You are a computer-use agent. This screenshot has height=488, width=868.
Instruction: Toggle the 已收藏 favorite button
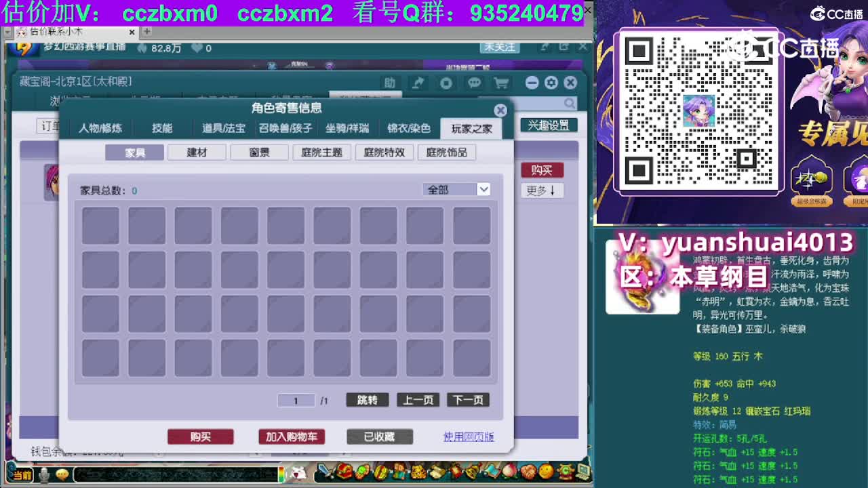(379, 437)
